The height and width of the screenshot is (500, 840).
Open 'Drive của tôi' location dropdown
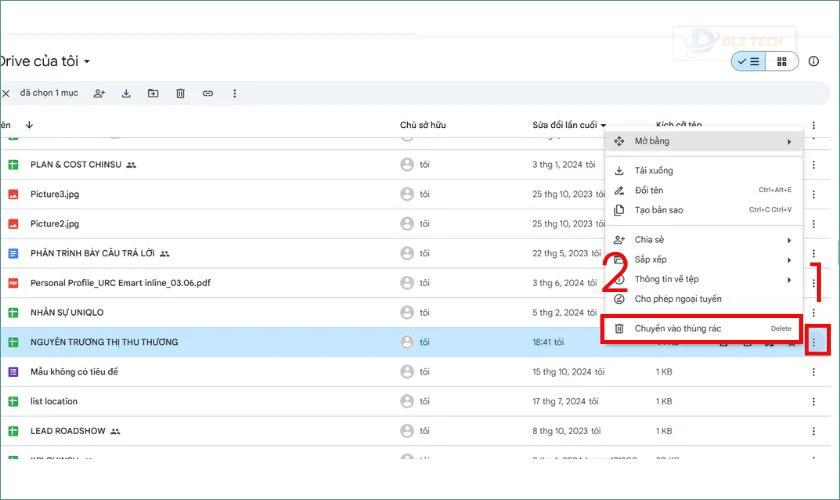(x=45, y=61)
